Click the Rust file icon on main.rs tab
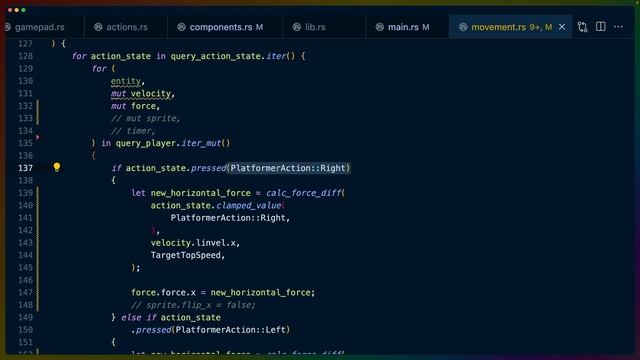 tap(380, 27)
